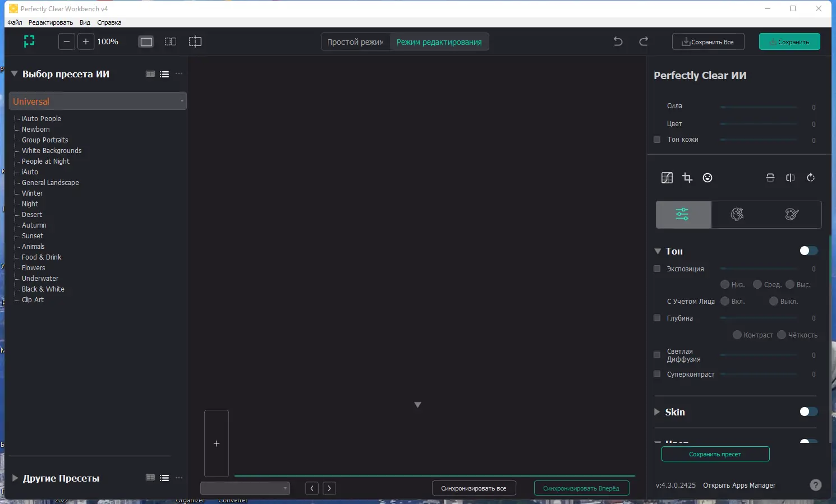Zoom out with the minus button
Screen dimensions: 836x504
[x=67, y=41]
